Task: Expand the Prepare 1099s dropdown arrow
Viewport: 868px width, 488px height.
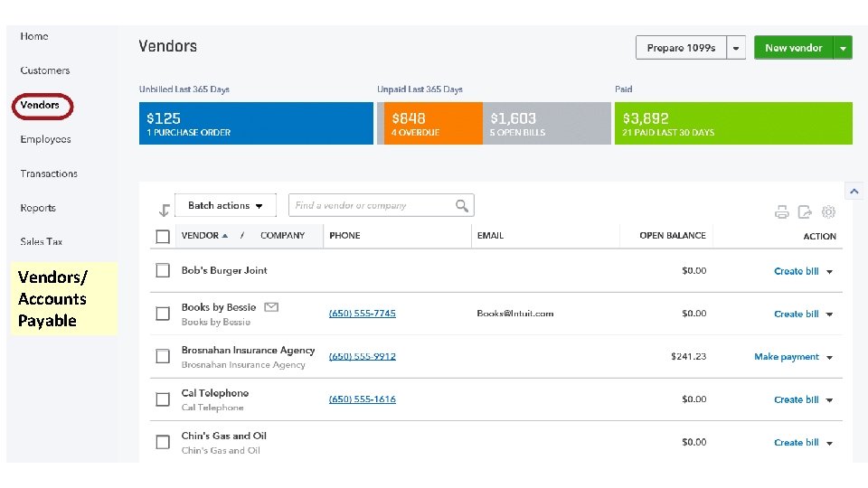Action: [737, 48]
